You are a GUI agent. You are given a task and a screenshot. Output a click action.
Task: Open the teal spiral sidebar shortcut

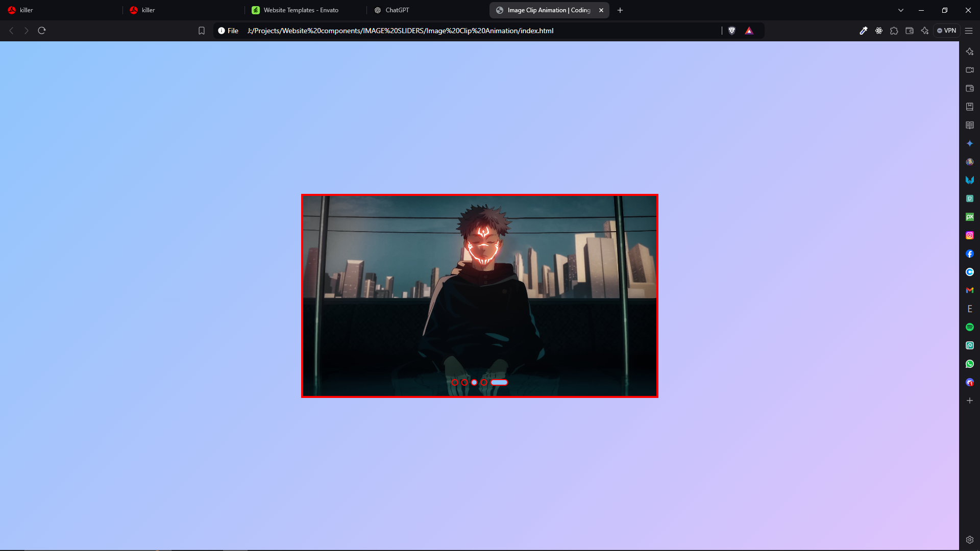point(970,345)
